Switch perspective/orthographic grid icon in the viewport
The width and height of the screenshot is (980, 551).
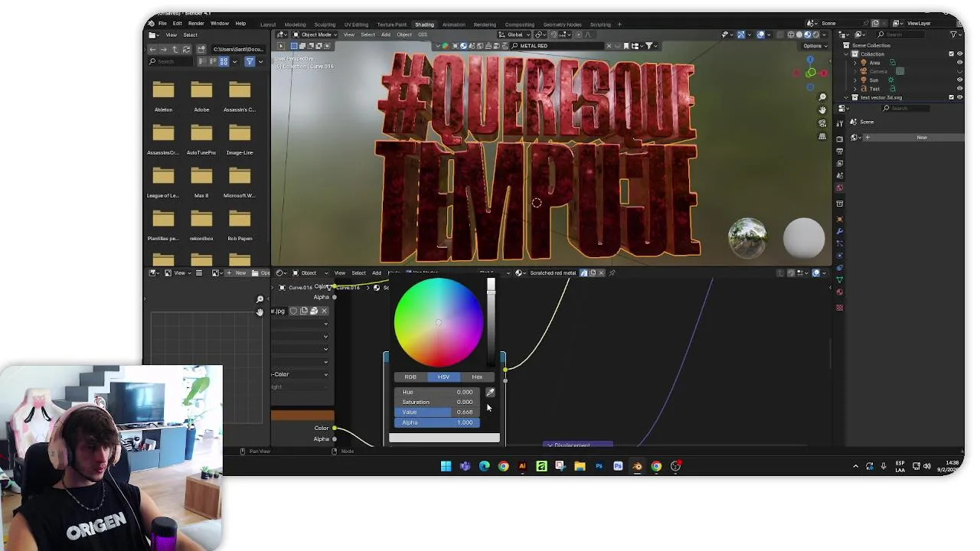822,136
